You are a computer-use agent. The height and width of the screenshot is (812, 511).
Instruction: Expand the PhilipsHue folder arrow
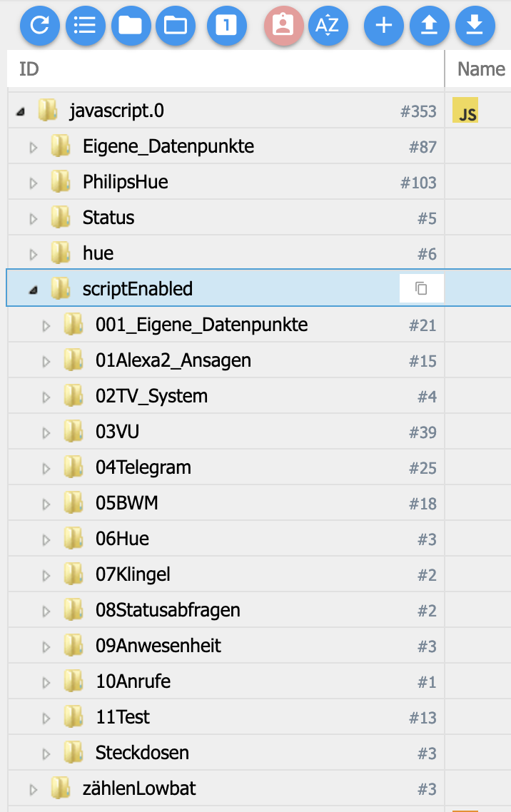33,183
